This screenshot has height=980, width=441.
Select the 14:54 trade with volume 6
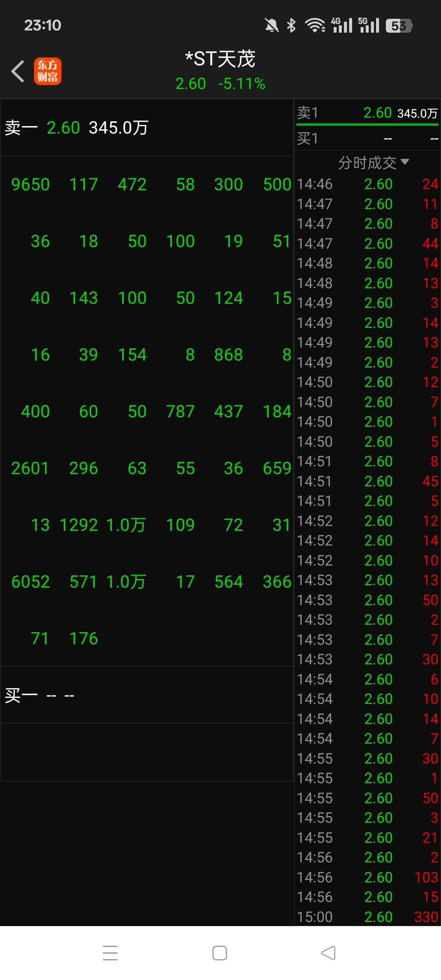tap(367, 679)
